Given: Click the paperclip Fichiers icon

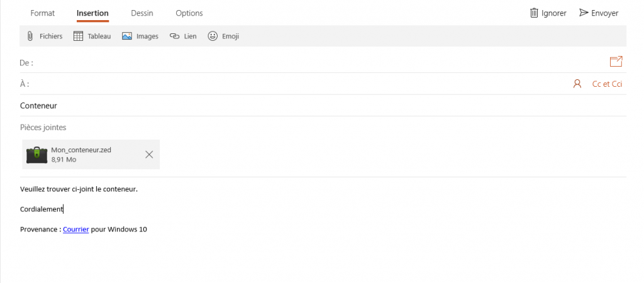Looking at the screenshot, I should click(x=30, y=36).
